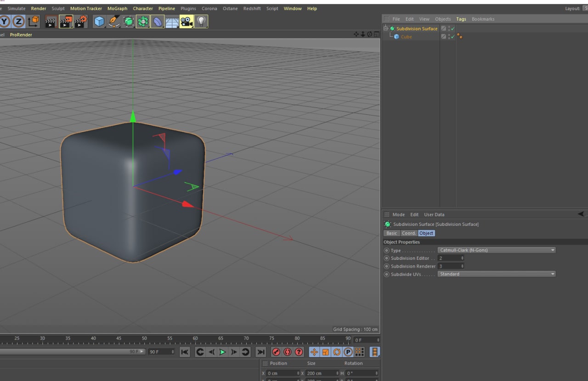Toggle Rotation keyframe recording
Image resolution: width=588 pixels, height=381 pixels.
click(x=337, y=352)
